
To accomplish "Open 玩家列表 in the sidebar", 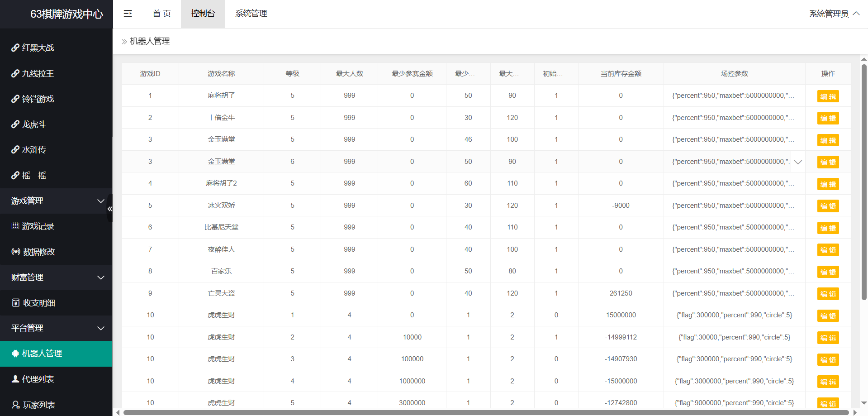I will (39, 405).
